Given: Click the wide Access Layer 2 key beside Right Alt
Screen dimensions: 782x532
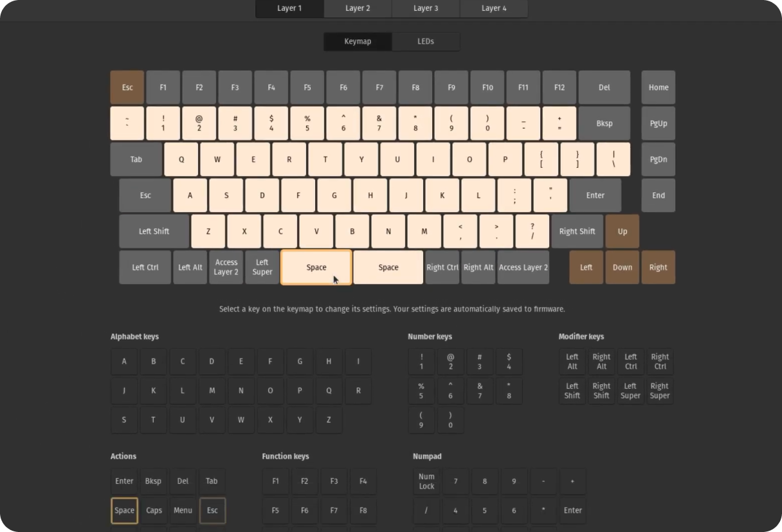Looking at the screenshot, I should pos(523,267).
